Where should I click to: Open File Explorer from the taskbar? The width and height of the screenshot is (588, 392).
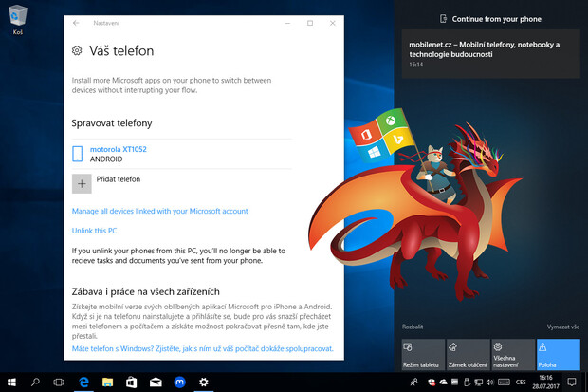click(x=107, y=383)
